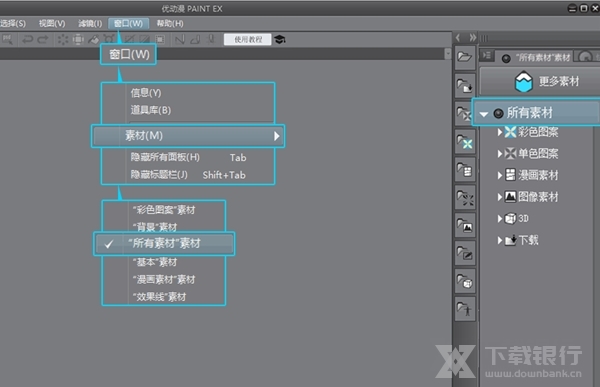Open the material panel menu icon
The height and width of the screenshot is (387, 600).
(x=486, y=56)
